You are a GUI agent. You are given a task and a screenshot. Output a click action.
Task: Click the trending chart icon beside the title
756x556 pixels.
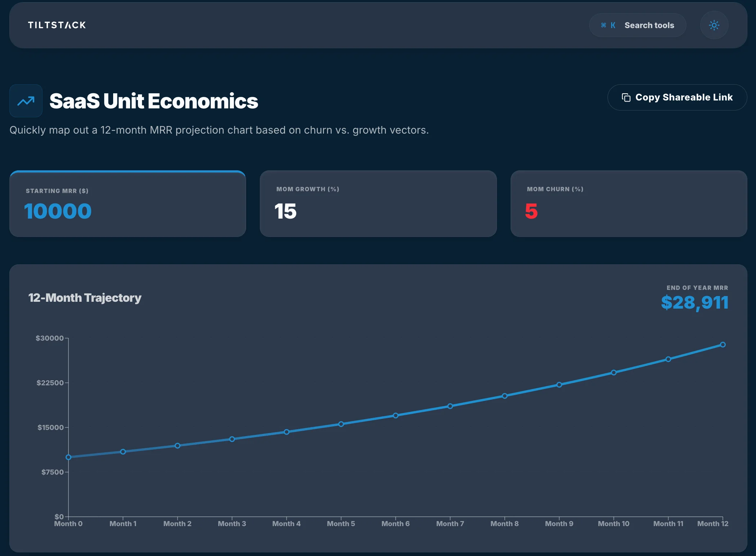click(26, 101)
